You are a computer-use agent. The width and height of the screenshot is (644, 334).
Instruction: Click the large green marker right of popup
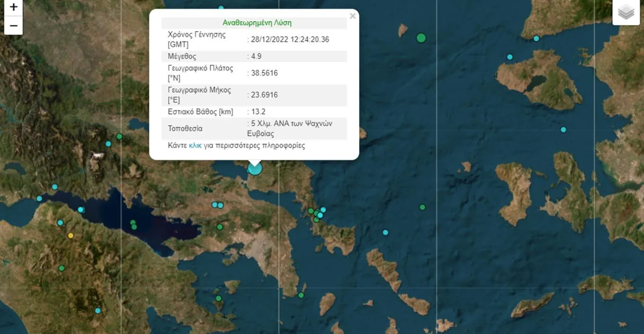pyautogui.click(x=421, y=38)
